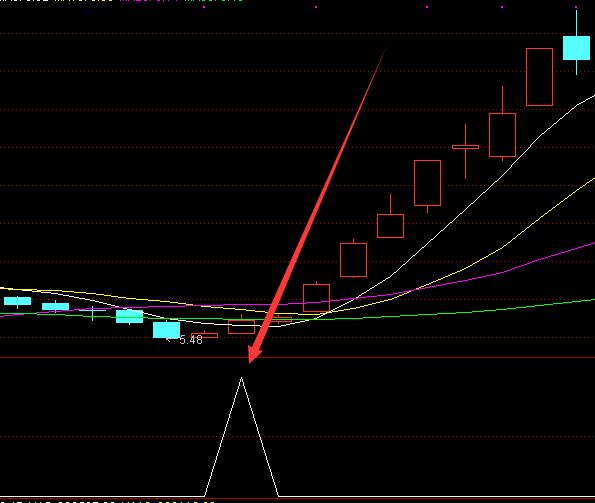Click red divider line above indicator panel
Viewport: 595px width, 503px height.
pyautogui.click(x=298, y=357)
